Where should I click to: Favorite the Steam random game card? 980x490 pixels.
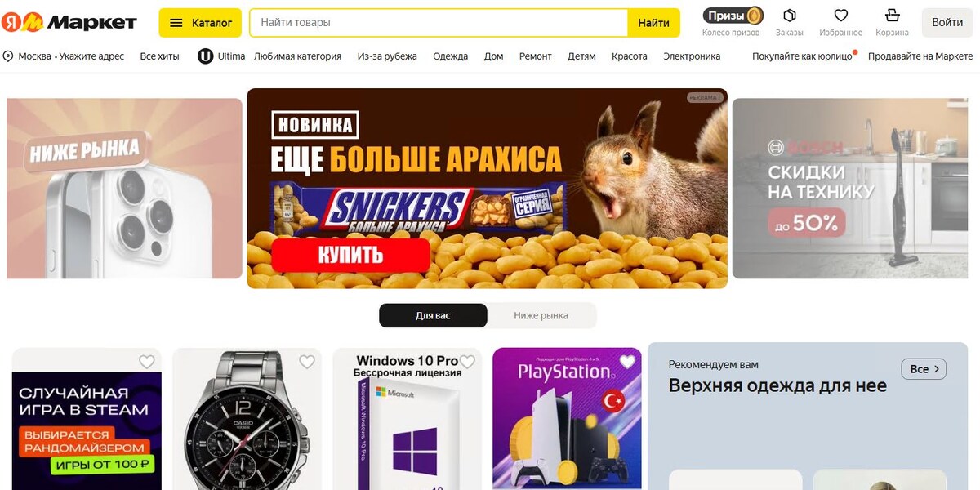(147, 362)
